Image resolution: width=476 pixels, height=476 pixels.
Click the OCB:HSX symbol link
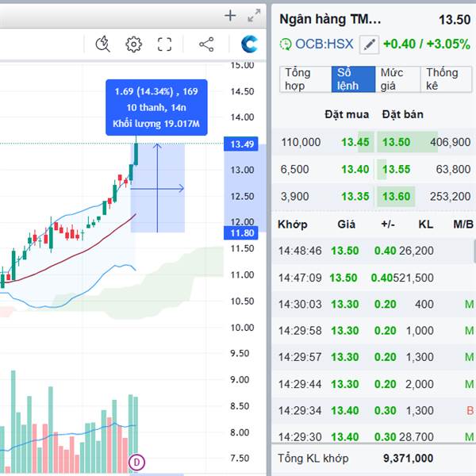coord(324,44)
